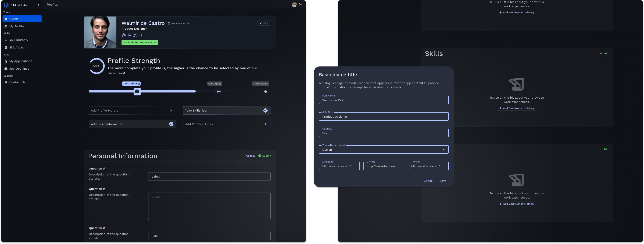Open the GitHub social icon on the profile
Screen dimensions: 644x244
pos(123,35)
